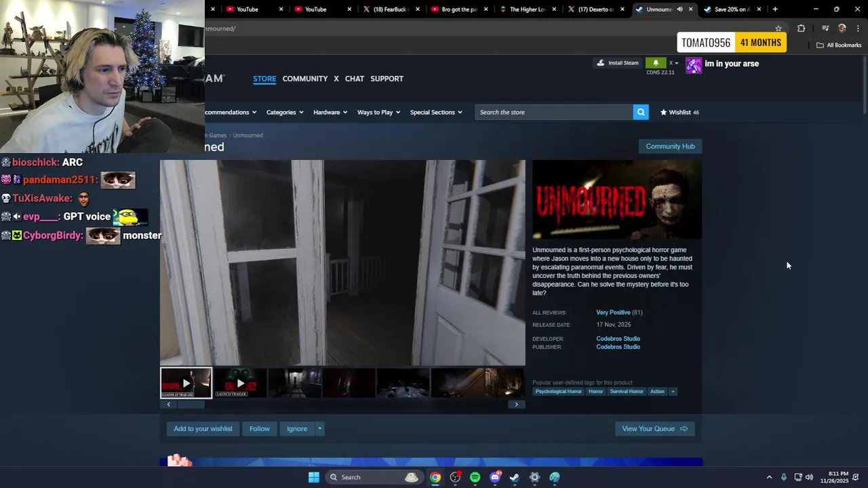Switch to the FearBuck X tab

391,9
